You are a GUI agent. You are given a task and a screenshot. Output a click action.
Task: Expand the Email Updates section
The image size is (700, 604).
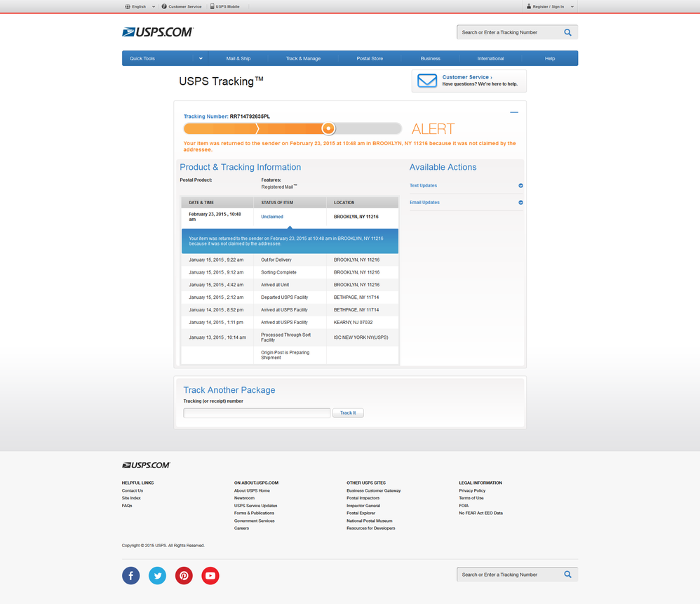[x=520, y=203]
